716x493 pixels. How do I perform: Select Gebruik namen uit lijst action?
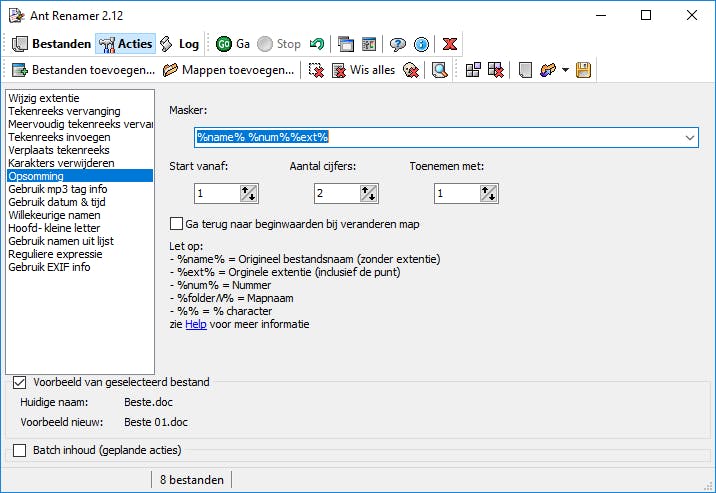coord(80,241)
